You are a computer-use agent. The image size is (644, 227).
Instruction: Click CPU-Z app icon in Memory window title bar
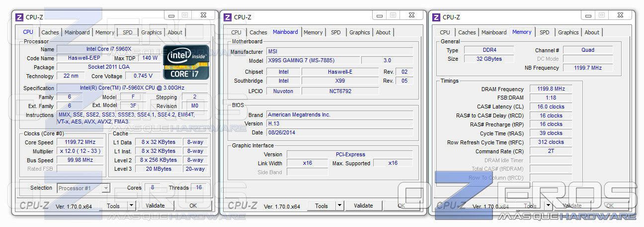point(436,17)
